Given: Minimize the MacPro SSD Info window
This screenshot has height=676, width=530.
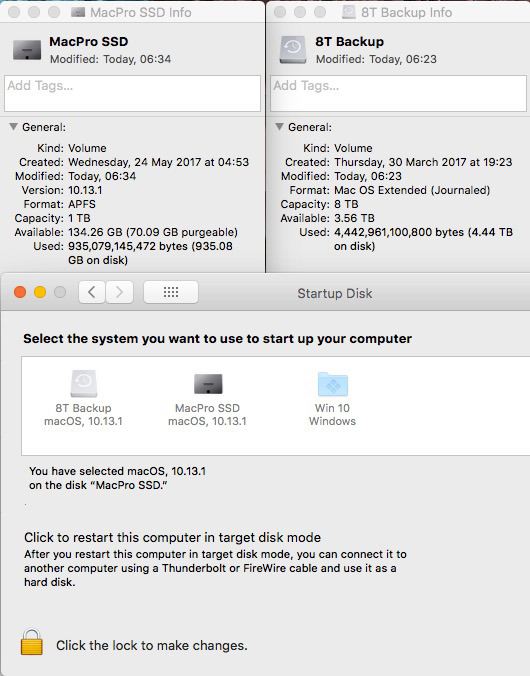Looking at the screenshot, I should 34,12.
